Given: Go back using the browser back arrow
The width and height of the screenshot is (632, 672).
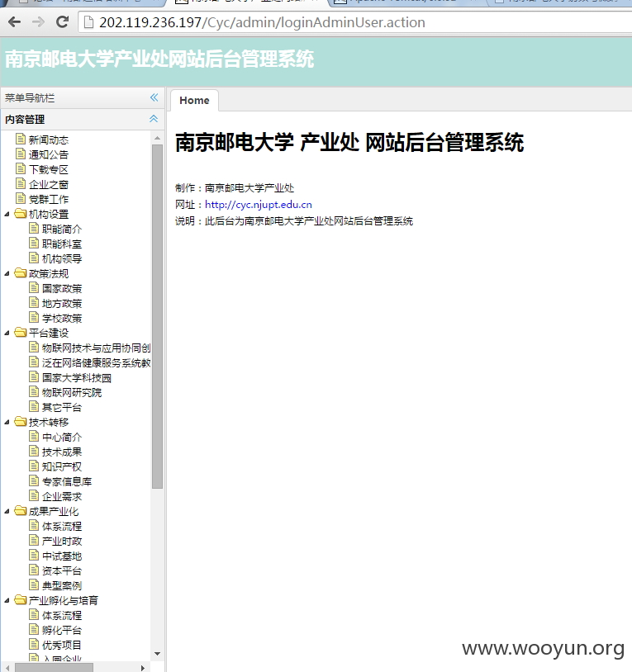Looking at the screenshot, I should [14, 21].
